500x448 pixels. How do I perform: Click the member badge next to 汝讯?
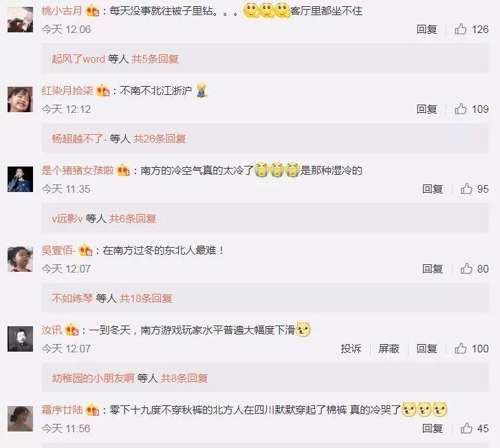(x=72, y=330)
